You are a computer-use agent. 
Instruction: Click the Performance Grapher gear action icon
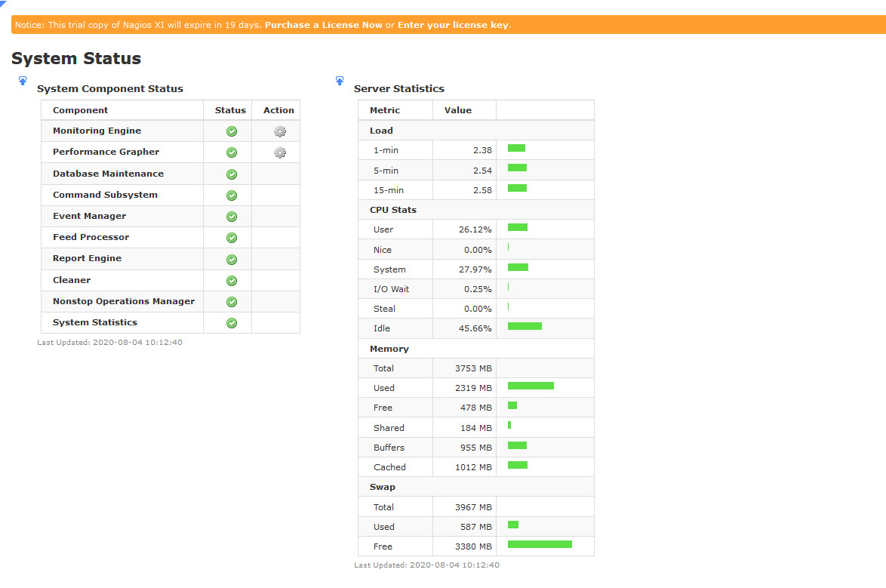[x=279, y=152]
